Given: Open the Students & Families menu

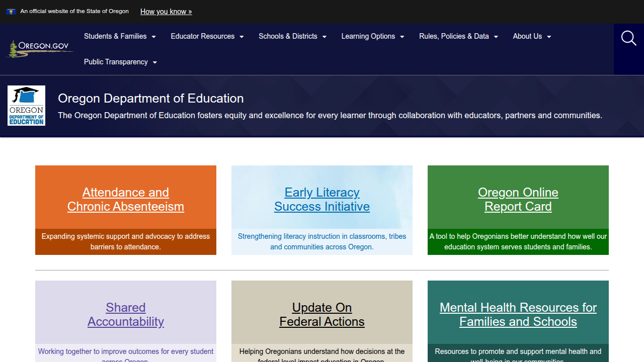Looking at the screenshot, I should pyautogui.click(x=120, y=36).
